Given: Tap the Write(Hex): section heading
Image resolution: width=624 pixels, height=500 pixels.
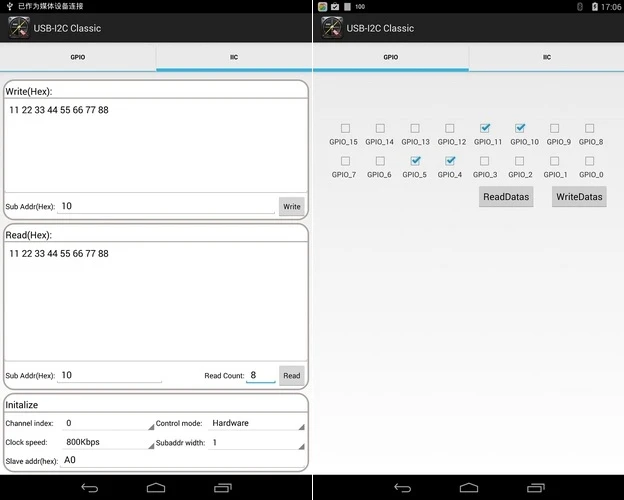Looking at the screenshot, I should [x=29, y=91].
